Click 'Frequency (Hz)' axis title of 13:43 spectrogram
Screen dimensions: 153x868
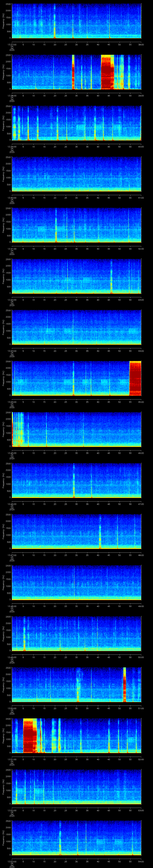pos(3,327)
